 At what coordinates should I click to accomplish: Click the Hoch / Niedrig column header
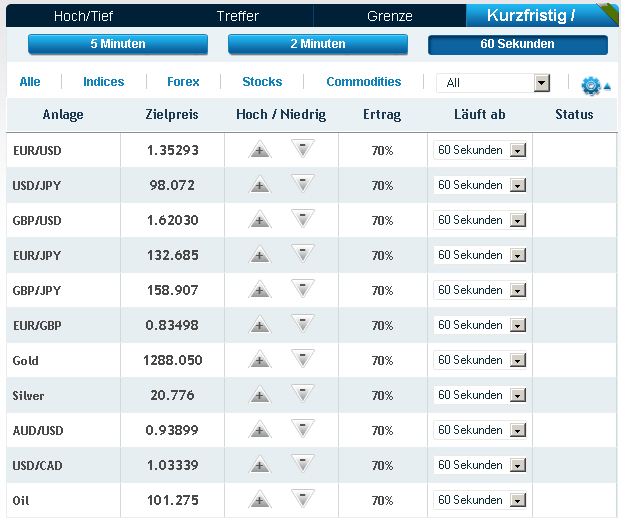click(281, 114)
